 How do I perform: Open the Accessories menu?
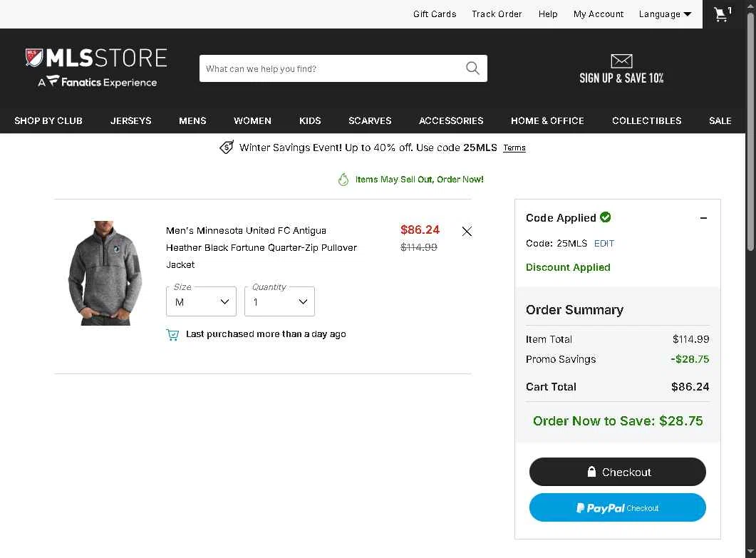pos(451,120)
